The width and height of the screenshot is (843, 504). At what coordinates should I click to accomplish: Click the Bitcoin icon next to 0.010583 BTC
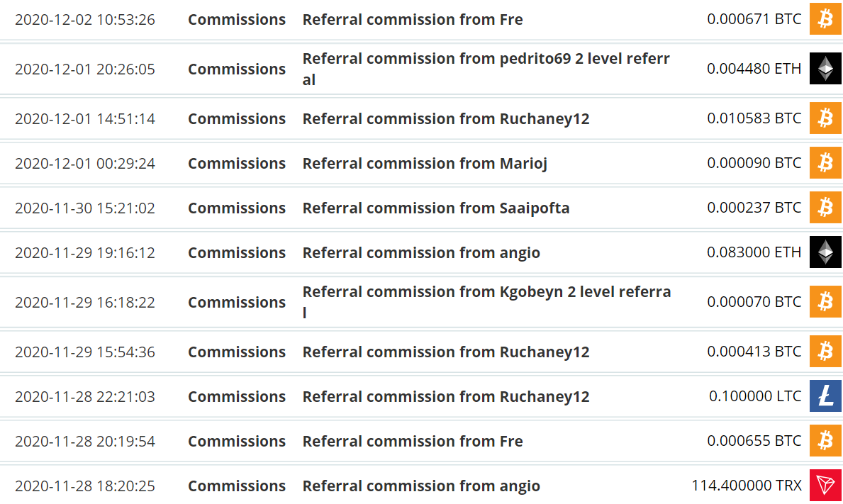[x=825, y=118]
